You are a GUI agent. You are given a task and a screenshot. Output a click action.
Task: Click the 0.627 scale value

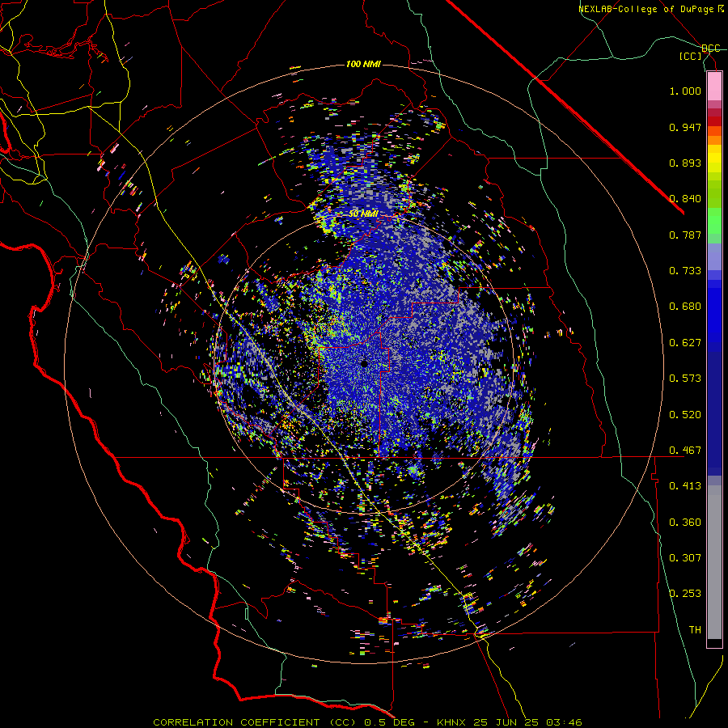pos(685,343)
